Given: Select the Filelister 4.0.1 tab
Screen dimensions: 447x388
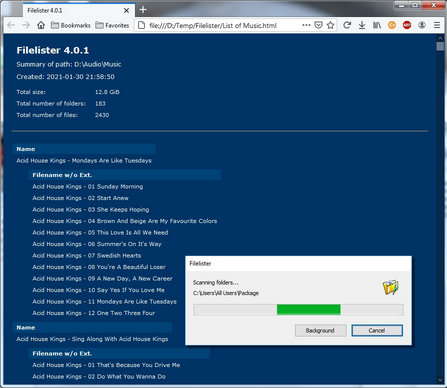Looking at the screenshot, I should click(x=79, y=10).
